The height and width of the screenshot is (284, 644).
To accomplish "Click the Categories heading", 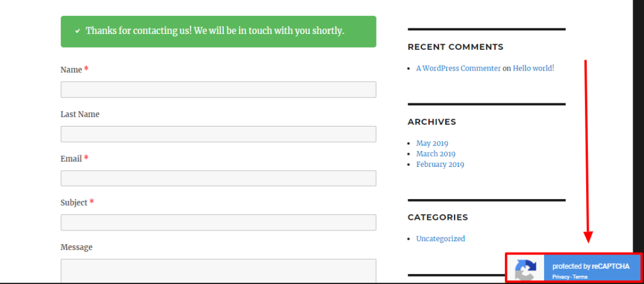I will coord(438,217).
